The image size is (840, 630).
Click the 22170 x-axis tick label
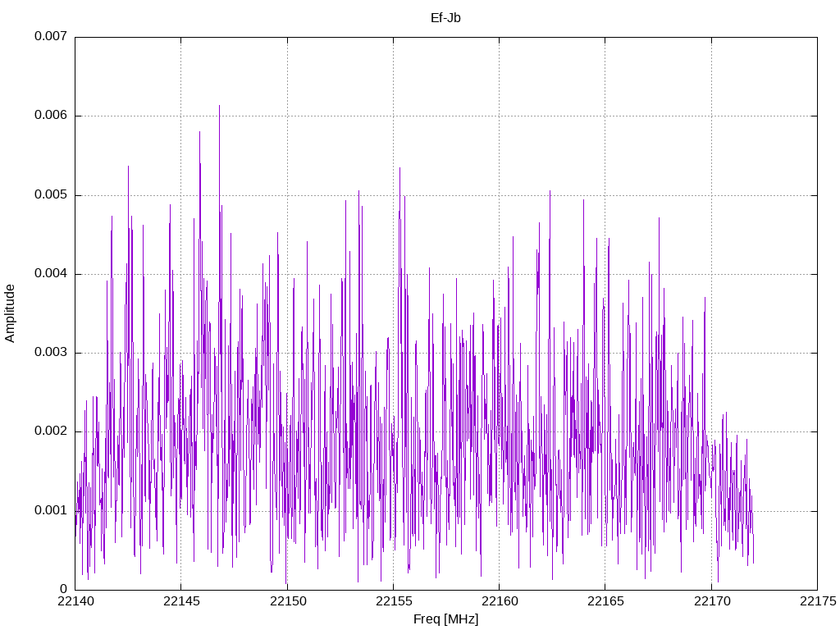click(x=712, y=601)
